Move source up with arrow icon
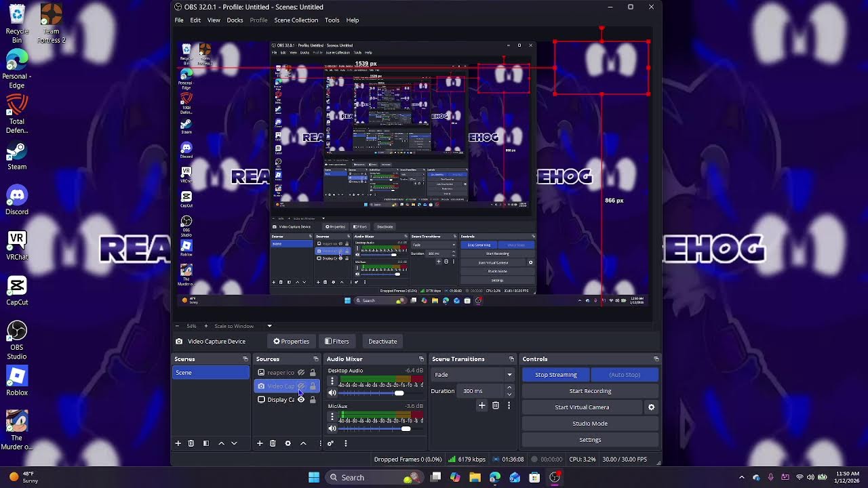This screenshot has width=868, height=488. 303,443
